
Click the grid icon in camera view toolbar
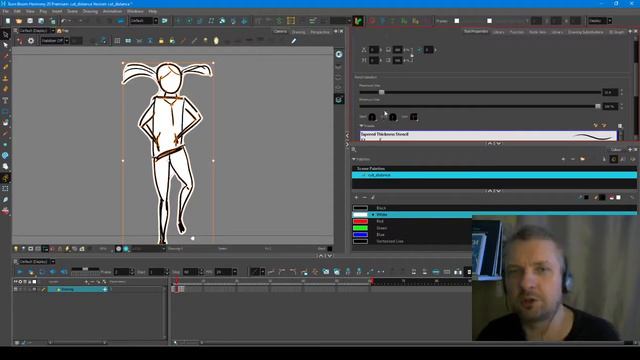[x=117, y=41]
